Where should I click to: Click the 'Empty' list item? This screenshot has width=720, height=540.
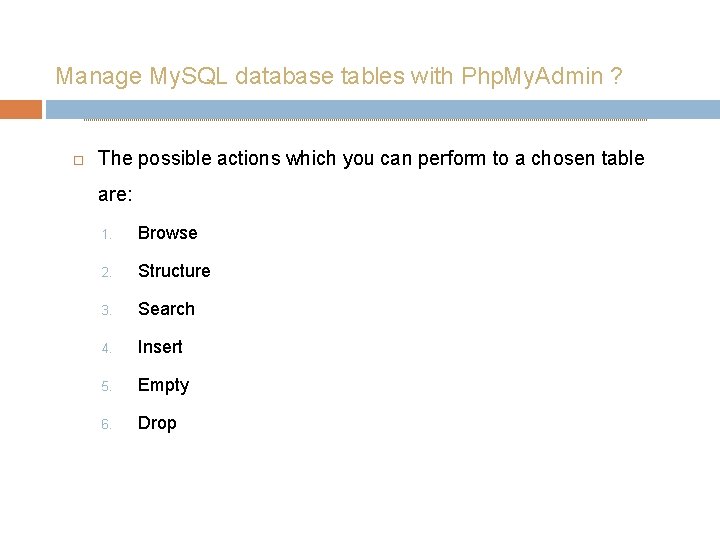click(163, 386)
